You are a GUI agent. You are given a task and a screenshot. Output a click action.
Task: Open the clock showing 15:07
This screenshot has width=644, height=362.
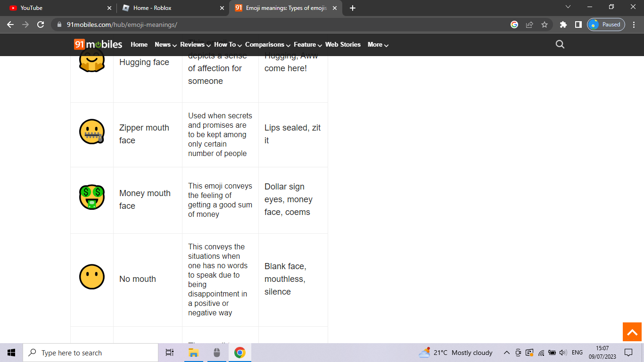603,353
